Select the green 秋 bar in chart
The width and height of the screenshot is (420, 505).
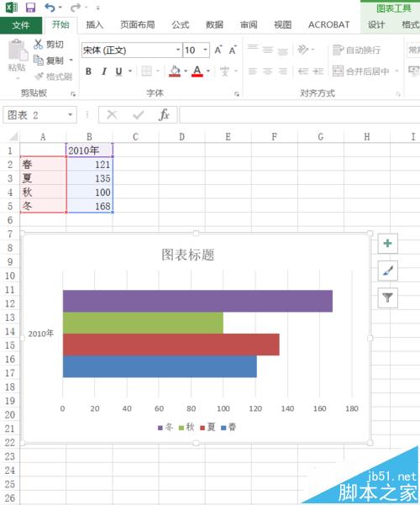coord(143,323)
